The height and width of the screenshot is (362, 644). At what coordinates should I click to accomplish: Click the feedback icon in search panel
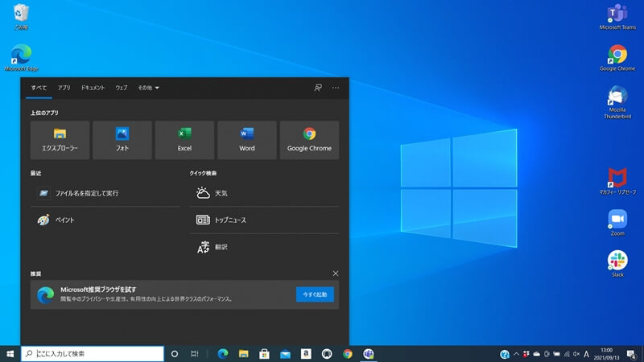pyautogui.click(x=318, y=88)
